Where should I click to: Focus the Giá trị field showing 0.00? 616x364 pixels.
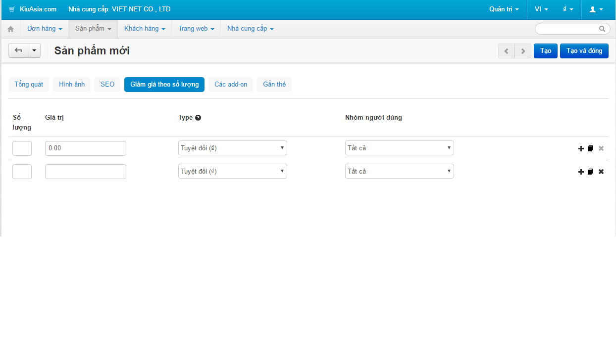(86, 148)
